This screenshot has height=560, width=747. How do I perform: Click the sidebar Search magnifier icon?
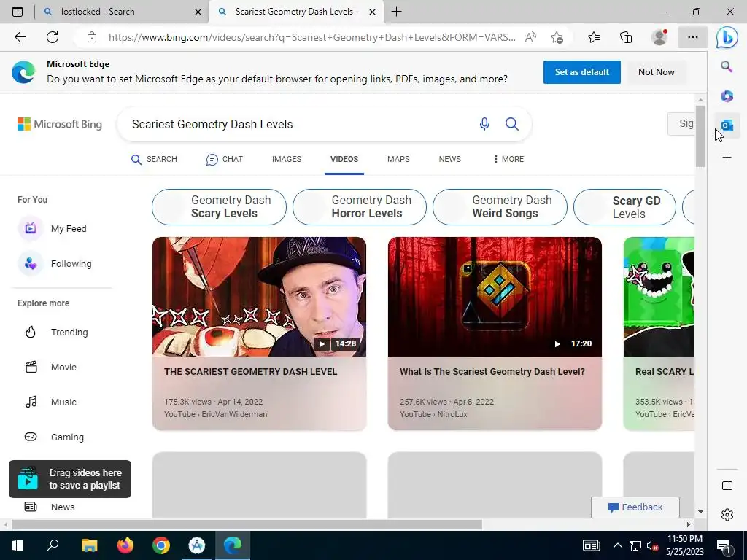[x=727, y=66]
